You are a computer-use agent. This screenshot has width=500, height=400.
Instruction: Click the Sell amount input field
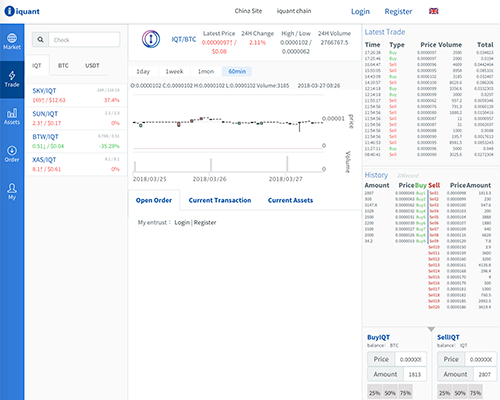[x=485, y=374]
